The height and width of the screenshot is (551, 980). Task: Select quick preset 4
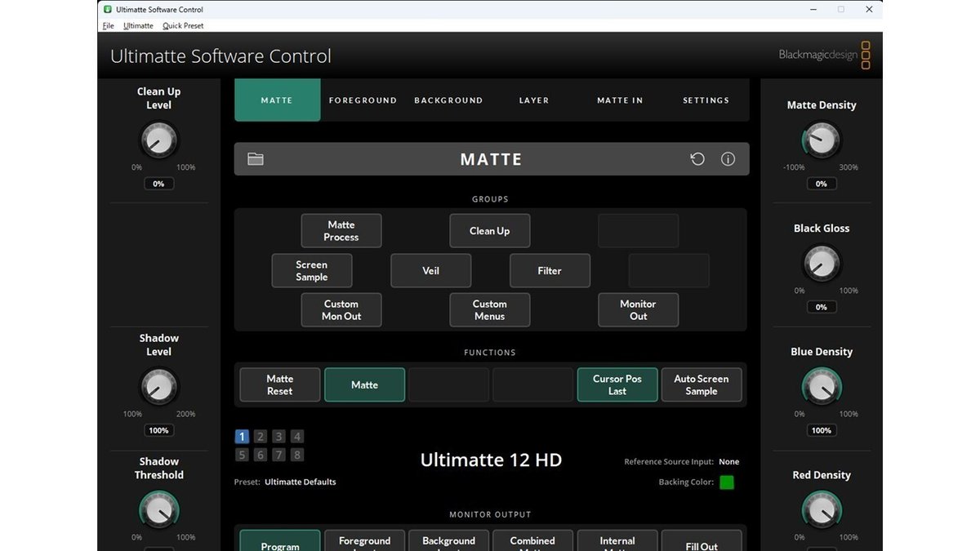click(x=297, y=437)
